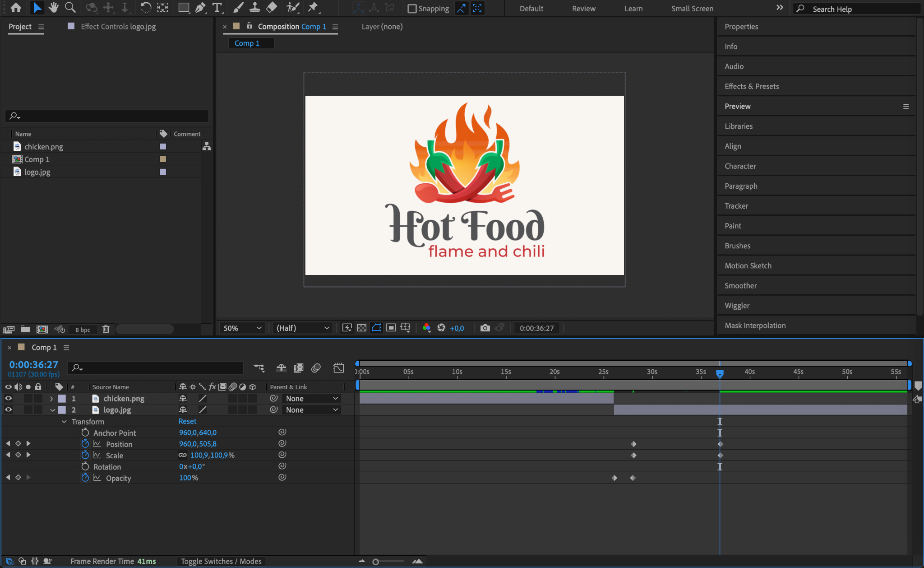Toggle Scale constrain proportions link
The height and width of the screenshot is (568, 924).
coord(182,455)
